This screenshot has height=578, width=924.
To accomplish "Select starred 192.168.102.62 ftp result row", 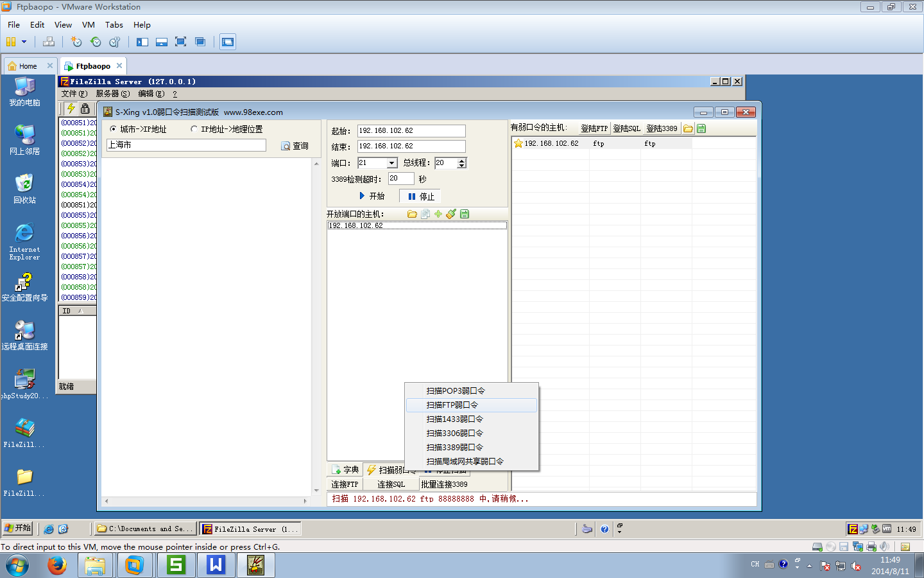I will tap(602, 143).
